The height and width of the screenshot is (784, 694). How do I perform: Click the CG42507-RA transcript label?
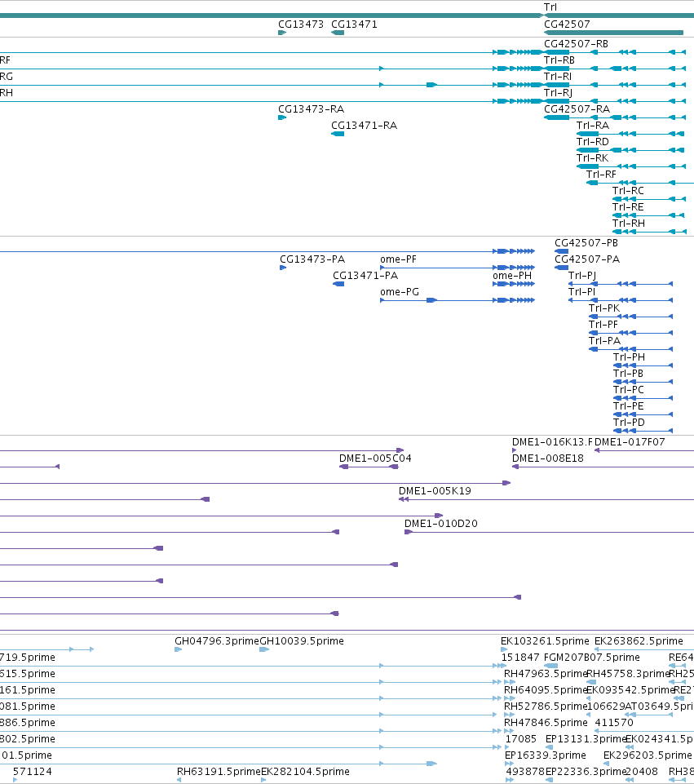[x=577, y=109]
